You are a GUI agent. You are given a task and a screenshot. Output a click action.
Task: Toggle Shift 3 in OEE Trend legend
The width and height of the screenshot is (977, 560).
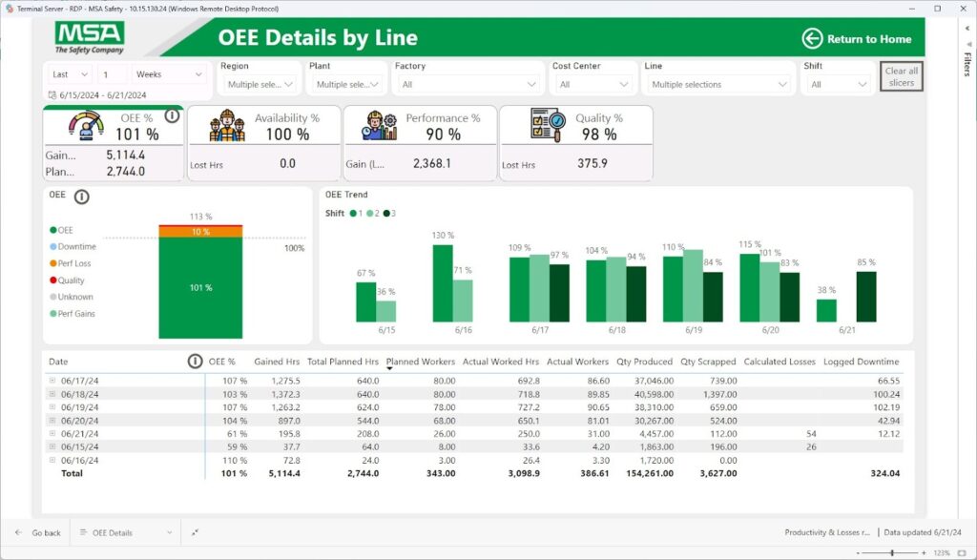point(389,214)
